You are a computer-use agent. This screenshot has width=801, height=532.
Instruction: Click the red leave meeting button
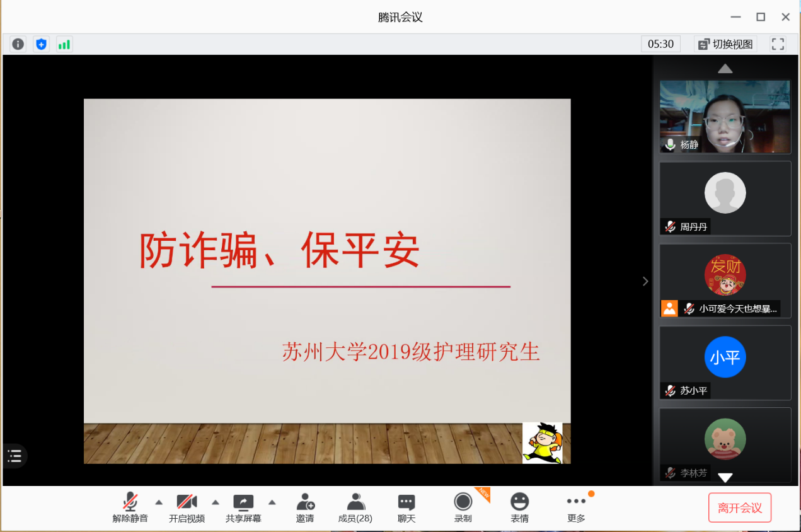point(740,508)
